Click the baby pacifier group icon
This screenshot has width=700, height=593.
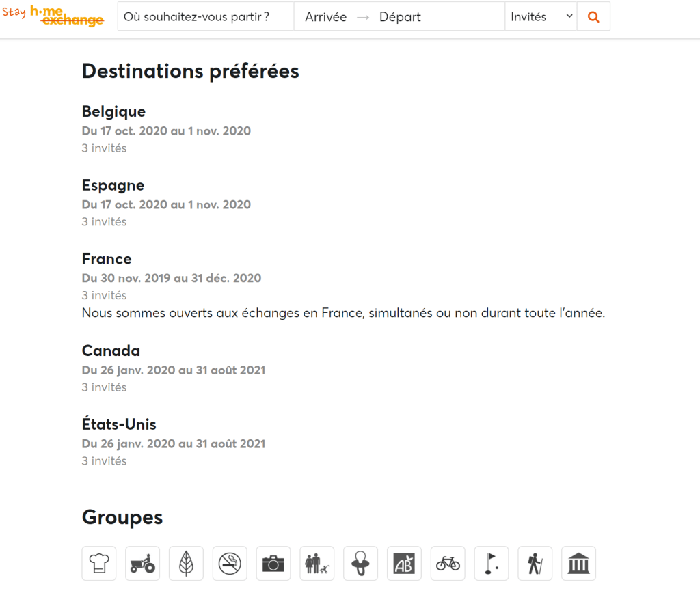[x=360, y=564]
